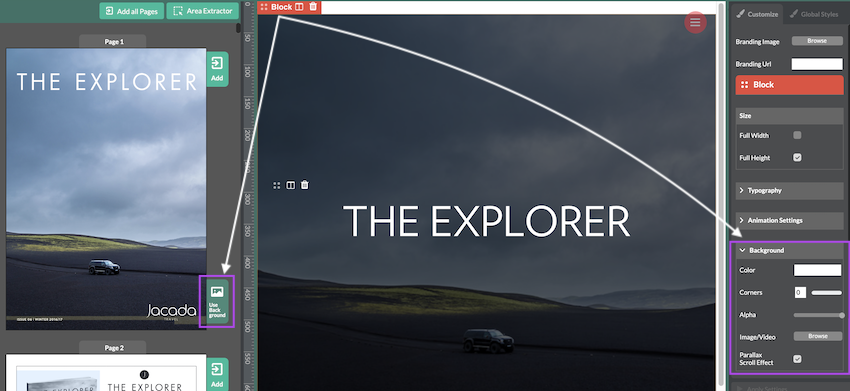Uncheck the Full Height checkbox

[x=797, y=157]
